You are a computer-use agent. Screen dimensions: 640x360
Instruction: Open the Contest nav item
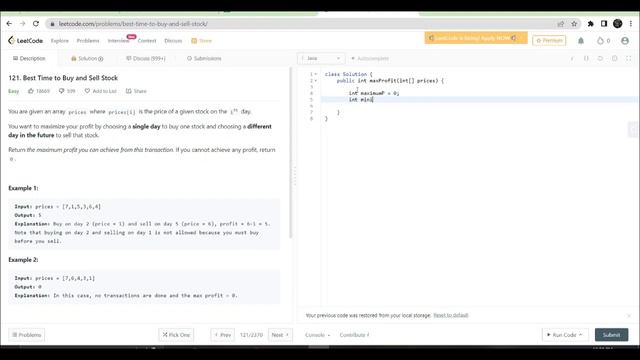[147, 41]
